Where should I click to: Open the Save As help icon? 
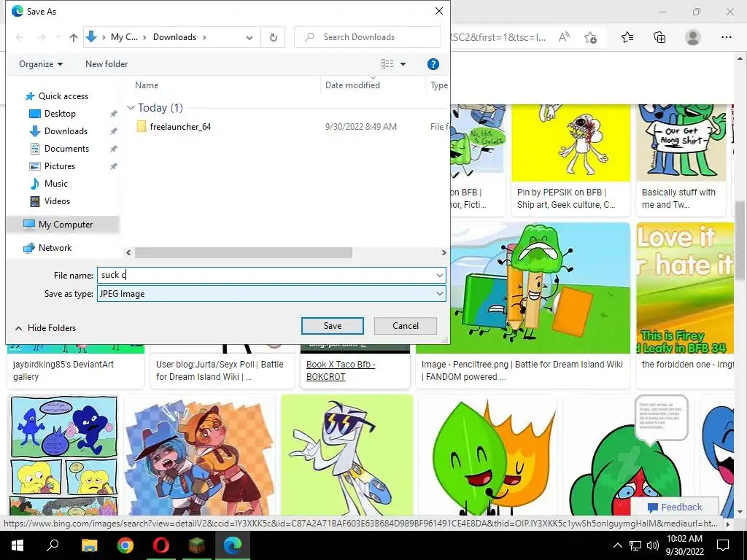pos(433,64)
